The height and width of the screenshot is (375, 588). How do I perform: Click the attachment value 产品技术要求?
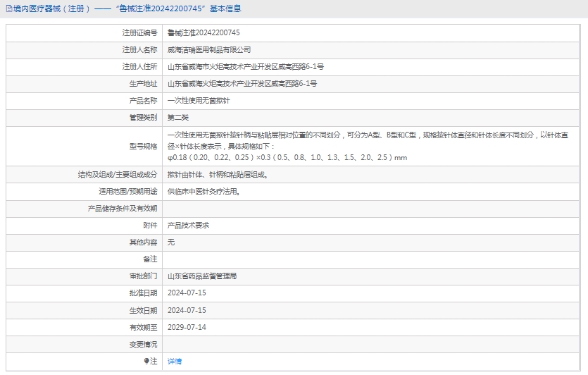click(188, 226)
